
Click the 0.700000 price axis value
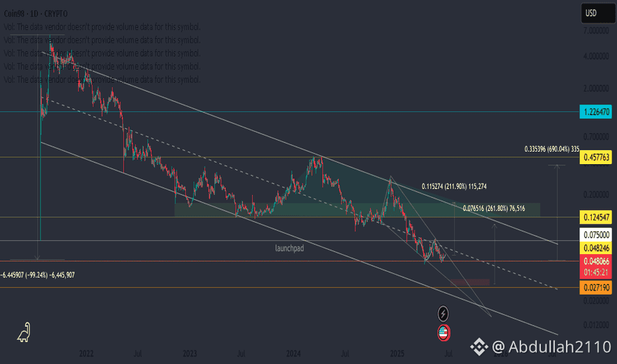point(596,137)
